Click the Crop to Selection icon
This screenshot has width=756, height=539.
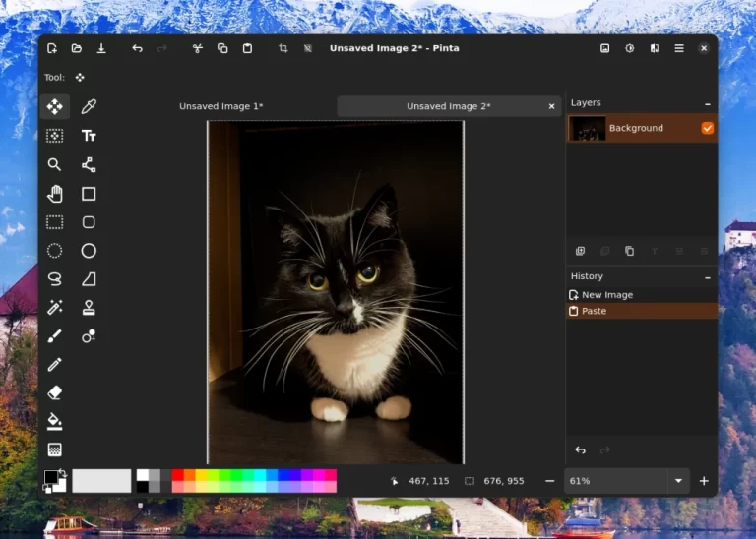coord(283,48)
